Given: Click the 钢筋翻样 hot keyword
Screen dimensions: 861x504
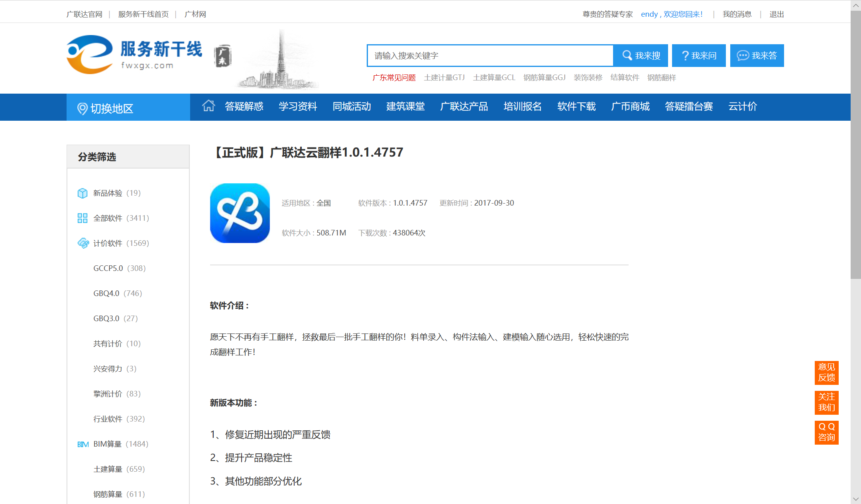Looking at the screenshot, I should coord(662,78).
